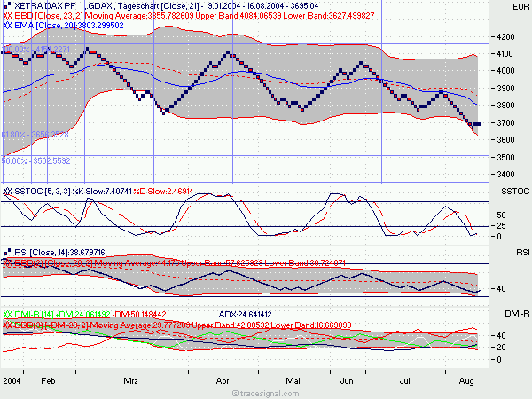This screenshot has width=532, height=399.
Task: Click the red BBD(3) legend marker
Action: [x=7, y=325]
